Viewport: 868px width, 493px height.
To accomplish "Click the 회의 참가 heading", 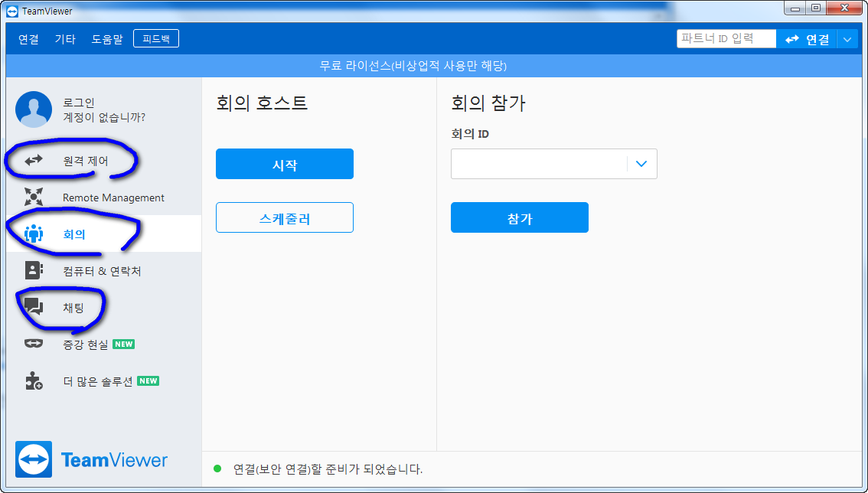I will [488, 103].
